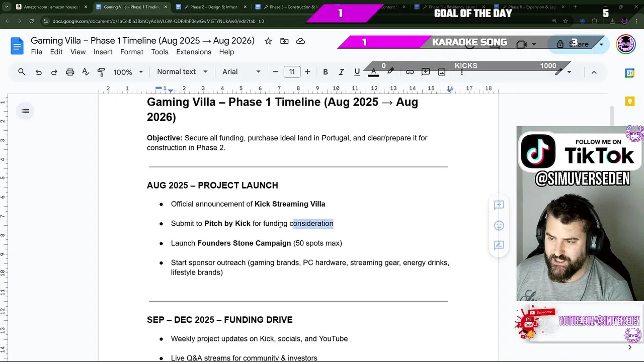Show the side panel with arrow
Image resolution: width=644 pixels, height=362 pixels.
pyautogui.click(x=629, y=347)
